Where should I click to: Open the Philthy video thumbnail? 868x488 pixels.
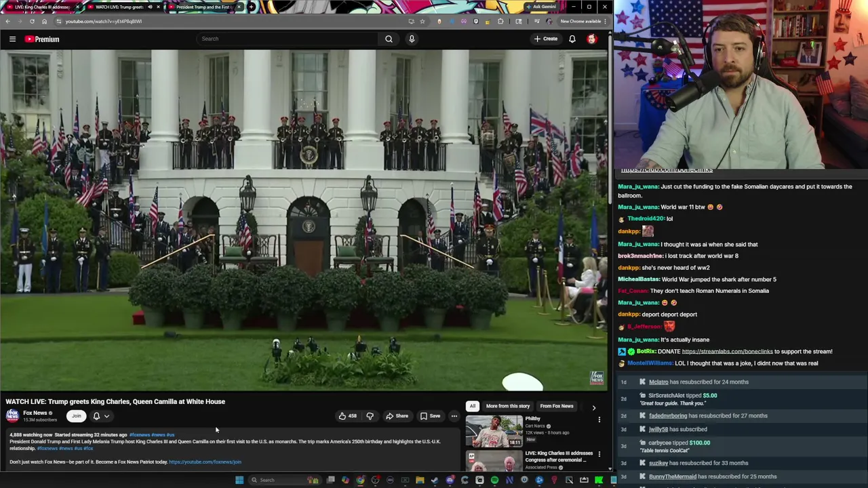coord(494,431)
